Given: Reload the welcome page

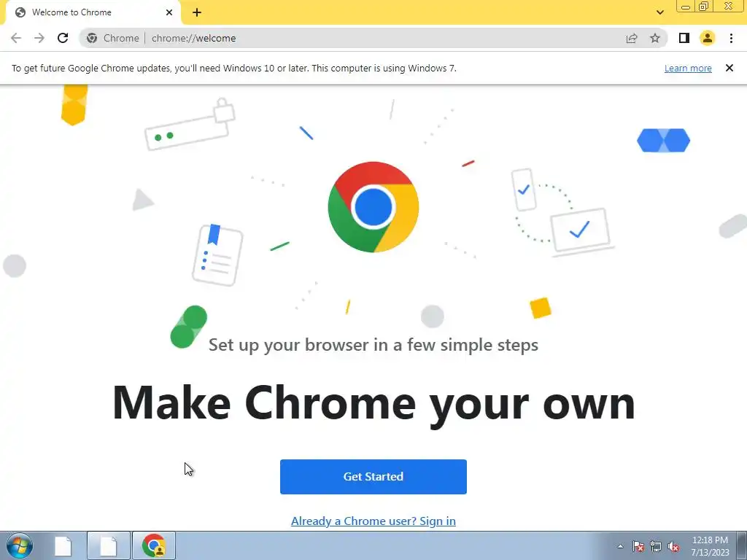Looking at the screenshot, I should pyautogui.click(x=63, y=38).
